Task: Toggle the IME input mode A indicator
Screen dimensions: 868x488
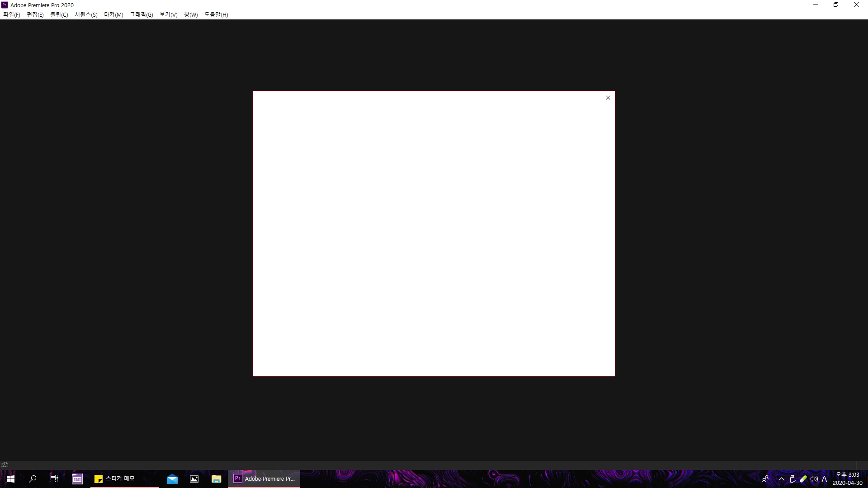Action: coord(824,479)
